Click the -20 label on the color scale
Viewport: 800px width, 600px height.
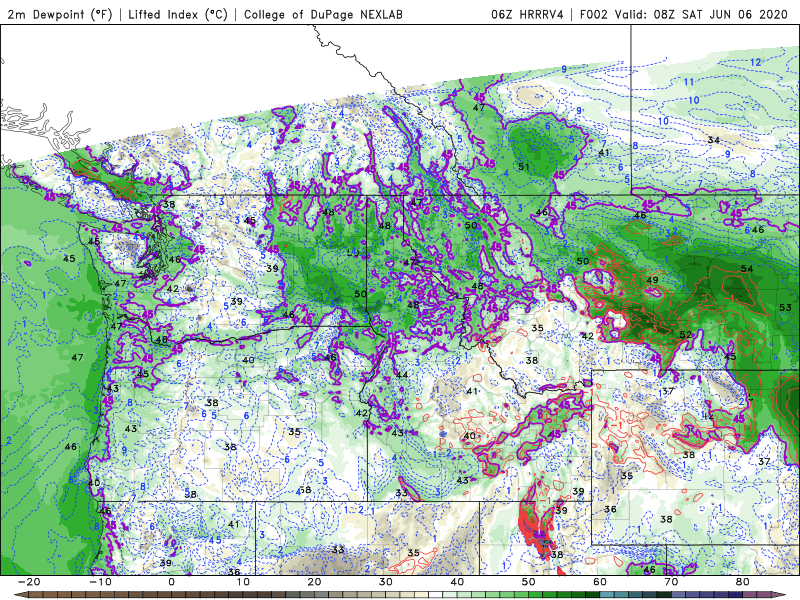[x=29, y=582]
